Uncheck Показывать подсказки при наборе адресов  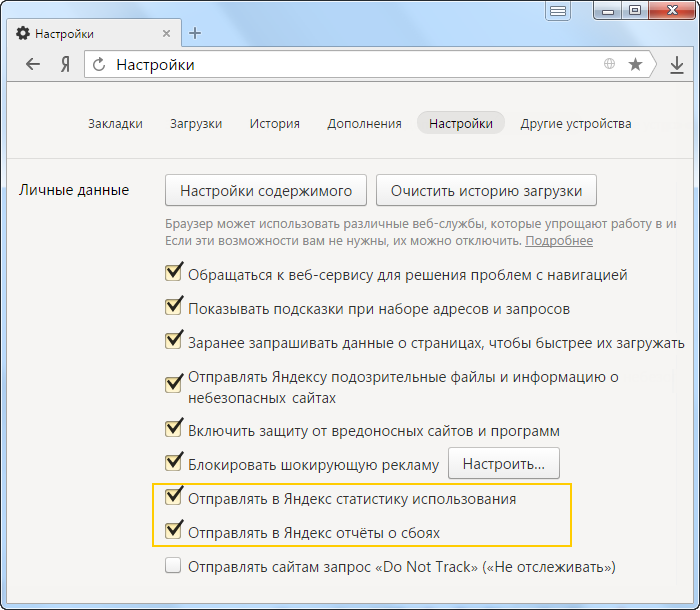click(173, 306)
